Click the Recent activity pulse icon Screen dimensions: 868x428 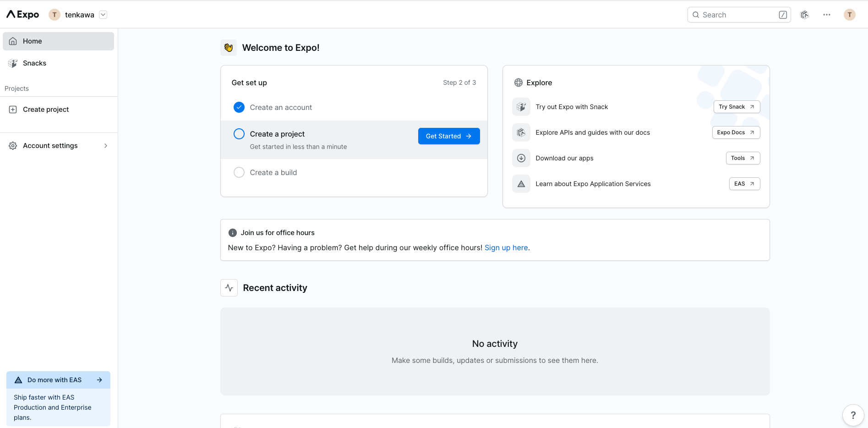[x=229, y=287]
